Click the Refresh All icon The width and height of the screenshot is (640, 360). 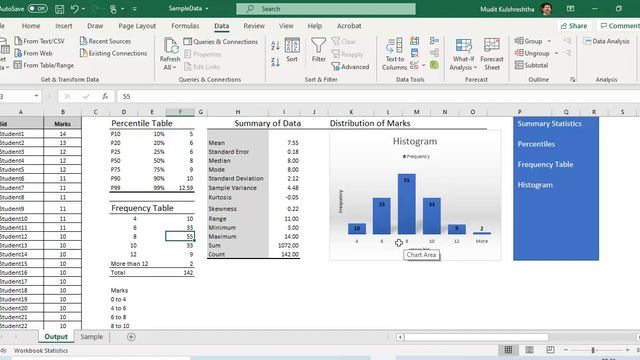click(x=170, y=46)
